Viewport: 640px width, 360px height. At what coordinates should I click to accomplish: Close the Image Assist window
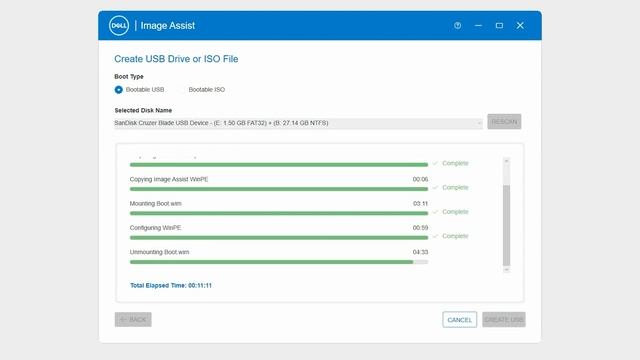click(520, 25)
